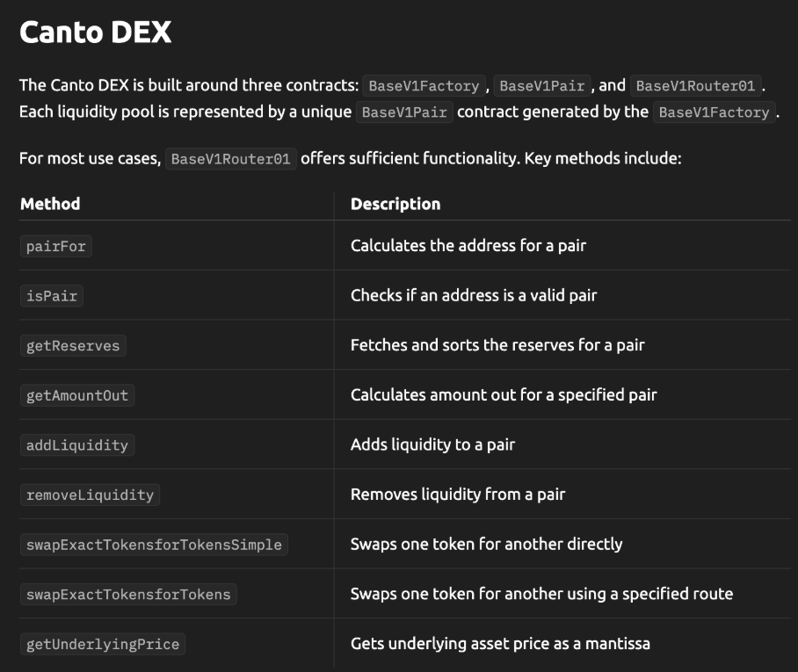Click BaseV1Router01 before 'offers sufficient functionality'
The image size is (798, 672).
pos(231,160)
